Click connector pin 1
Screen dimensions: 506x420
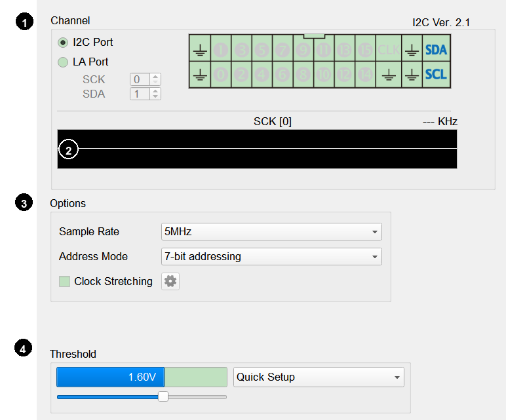click(x=221, y=50)
